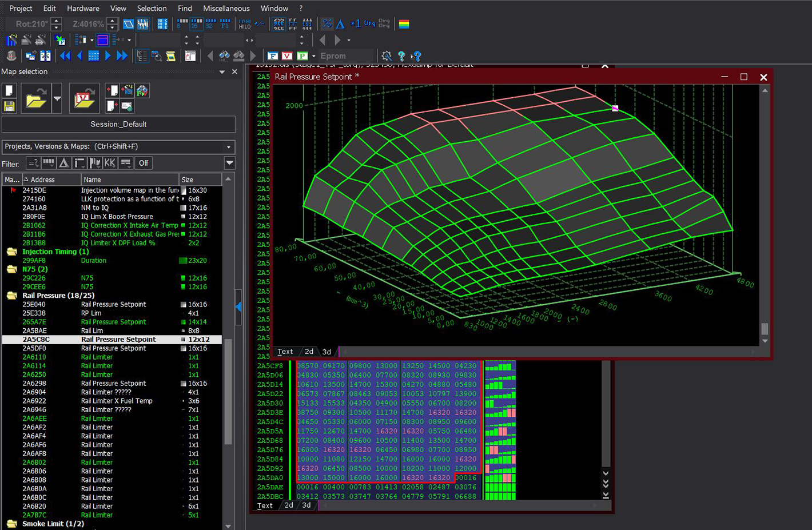The width and height of the screenshot is (812, 530).
Task: Click the gear settings icon in toolbar
Action: click(x=387, y=55)
